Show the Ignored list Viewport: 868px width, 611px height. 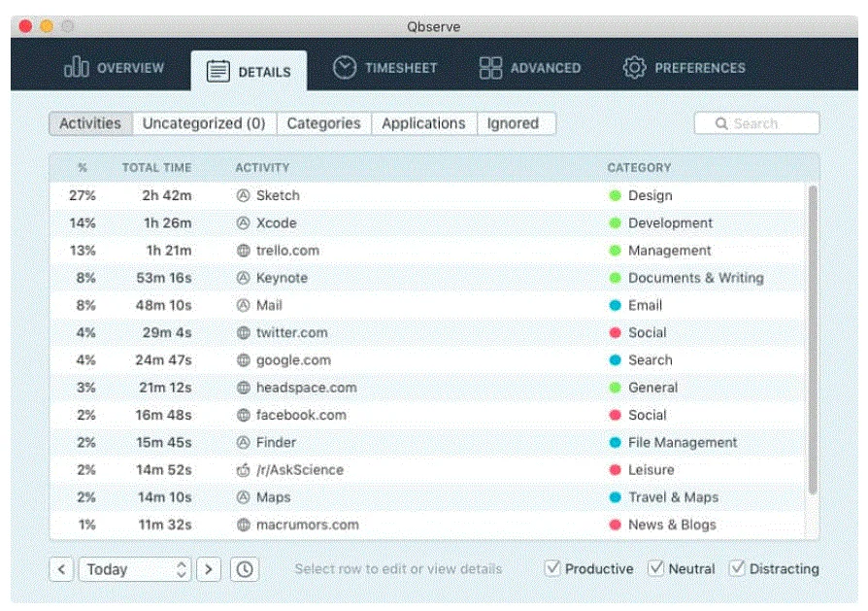tap(516, 123)
